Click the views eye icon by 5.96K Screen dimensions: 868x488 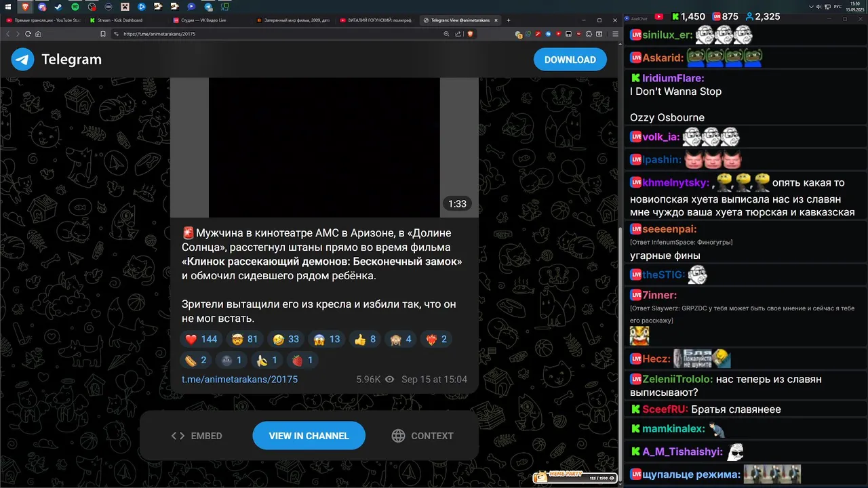click(389, 380)
